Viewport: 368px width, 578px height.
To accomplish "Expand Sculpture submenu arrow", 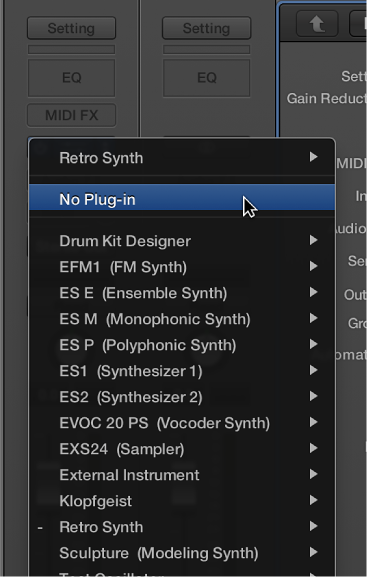I will click(x=313, y=552).
